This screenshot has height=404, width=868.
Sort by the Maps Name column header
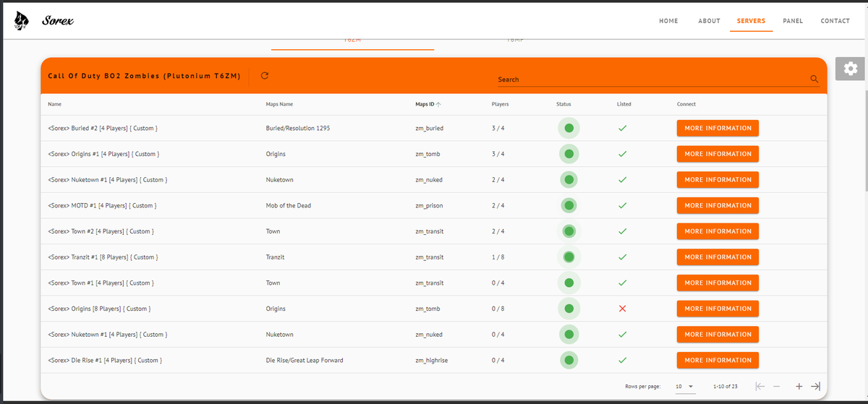coord(279,104)
